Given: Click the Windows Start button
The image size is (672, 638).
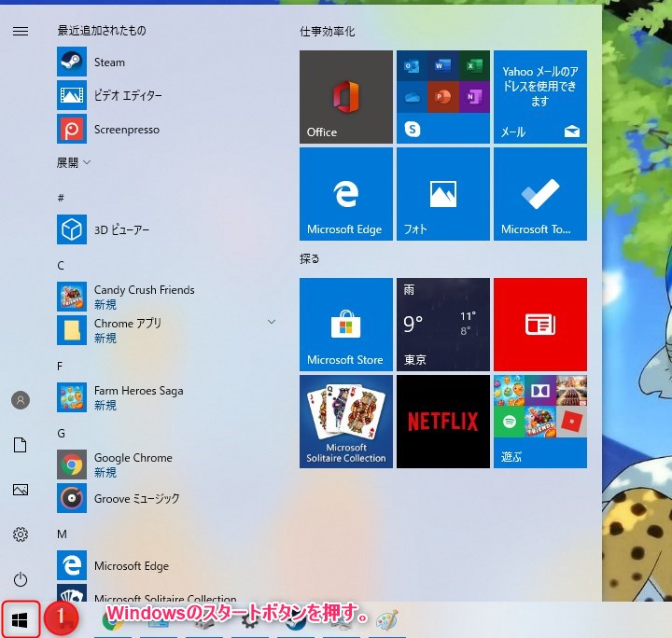Looking at the screenshot, I should [x=21, y=619].
